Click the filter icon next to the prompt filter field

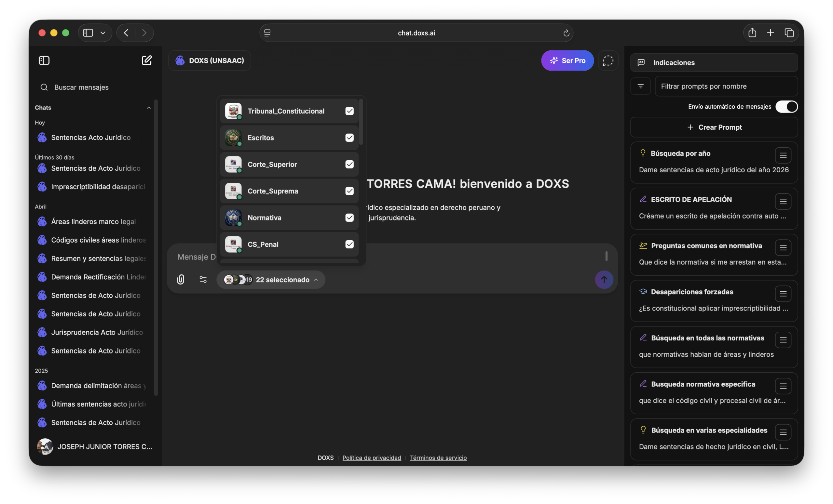tap(641, 86)
